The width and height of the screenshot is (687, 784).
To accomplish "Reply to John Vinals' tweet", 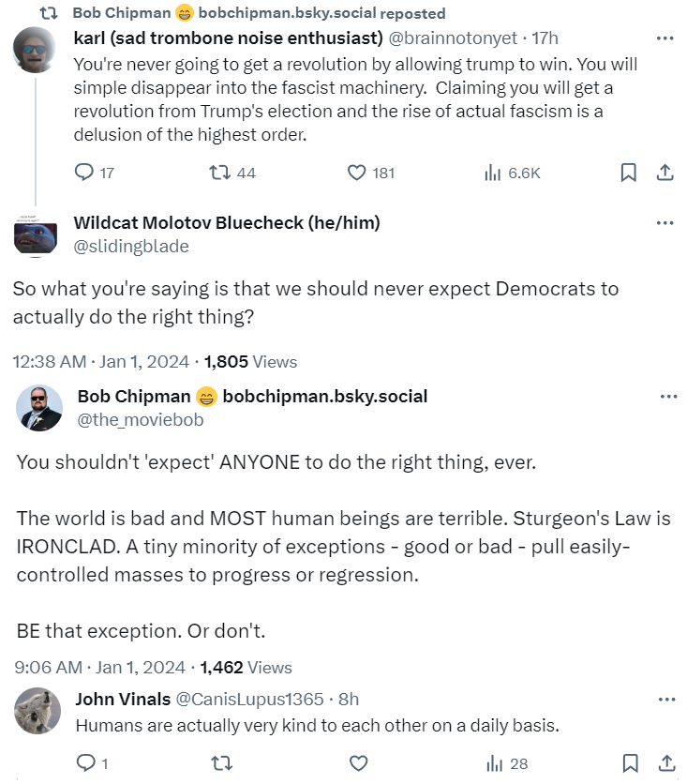I will pyautogui.click(x=84, y=763).
